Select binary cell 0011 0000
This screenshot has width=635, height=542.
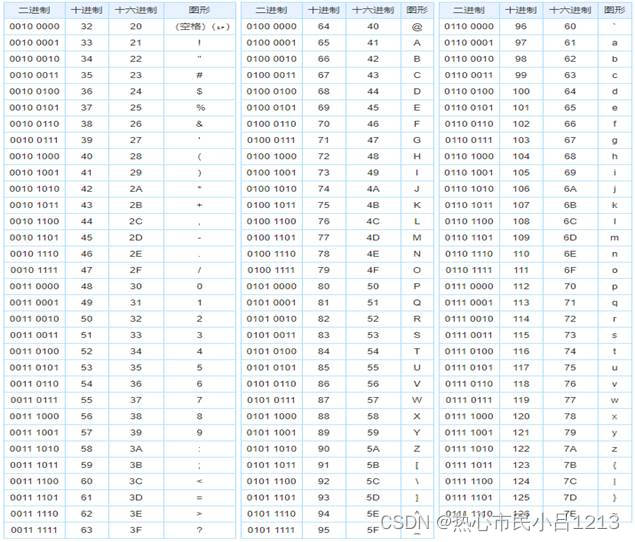[34, 286]
